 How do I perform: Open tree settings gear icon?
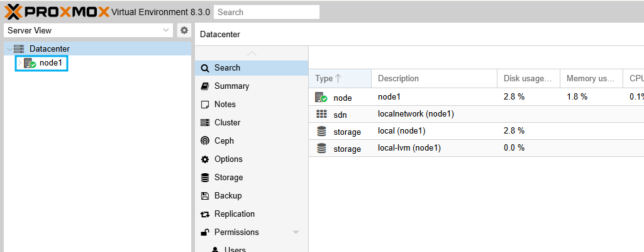pos(184,30)
